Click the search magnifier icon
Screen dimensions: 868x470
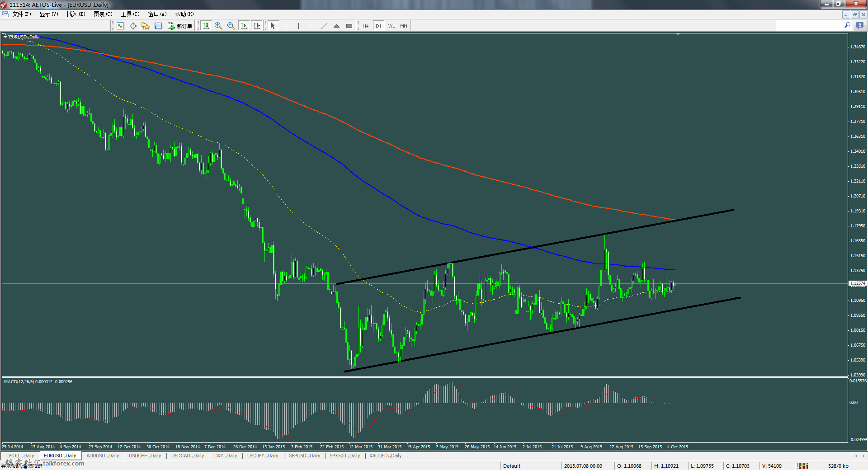[x=847, y=25]
